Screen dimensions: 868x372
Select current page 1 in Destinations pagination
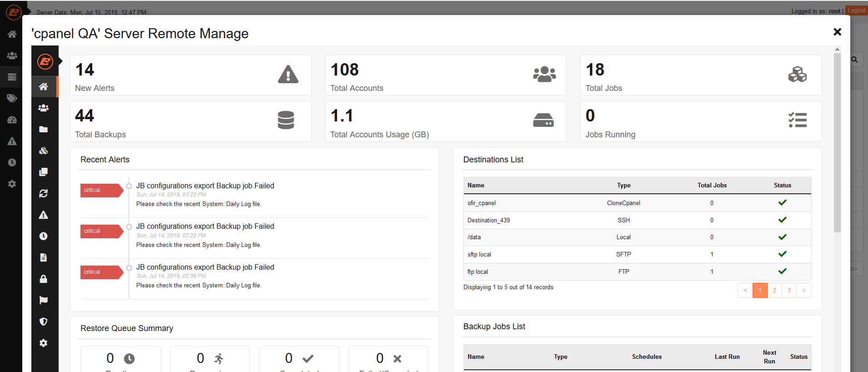point(760,290)
